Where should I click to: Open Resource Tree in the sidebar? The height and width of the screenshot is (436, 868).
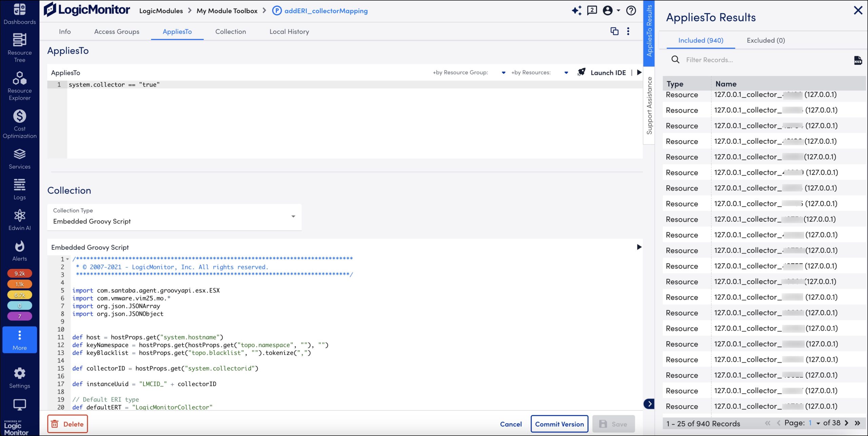click(20, 48)
